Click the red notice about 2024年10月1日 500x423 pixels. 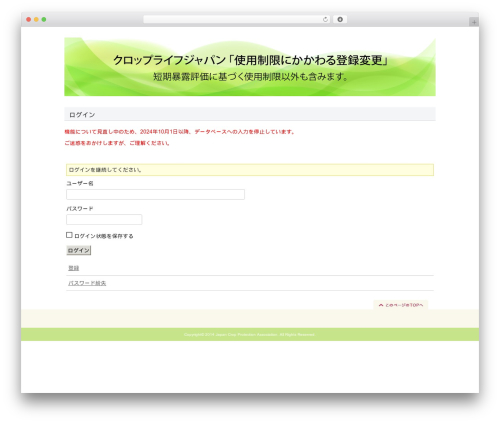click(180, 132)
